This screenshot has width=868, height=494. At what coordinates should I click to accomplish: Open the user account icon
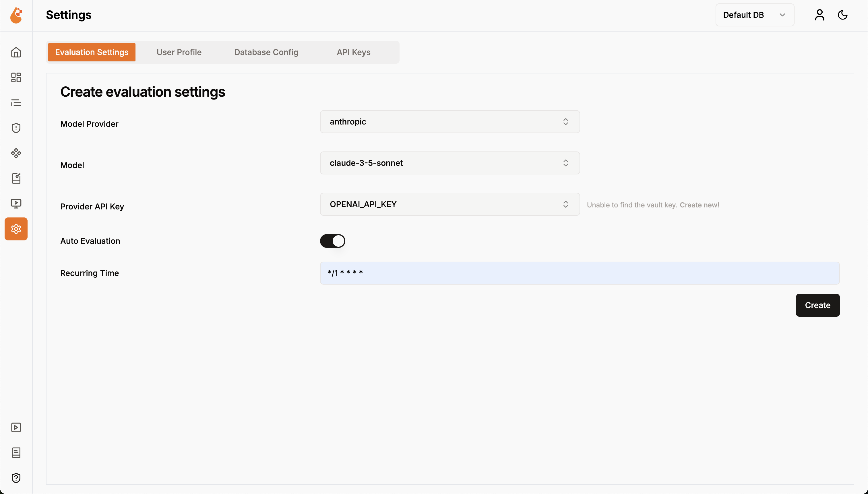[819, 15]
